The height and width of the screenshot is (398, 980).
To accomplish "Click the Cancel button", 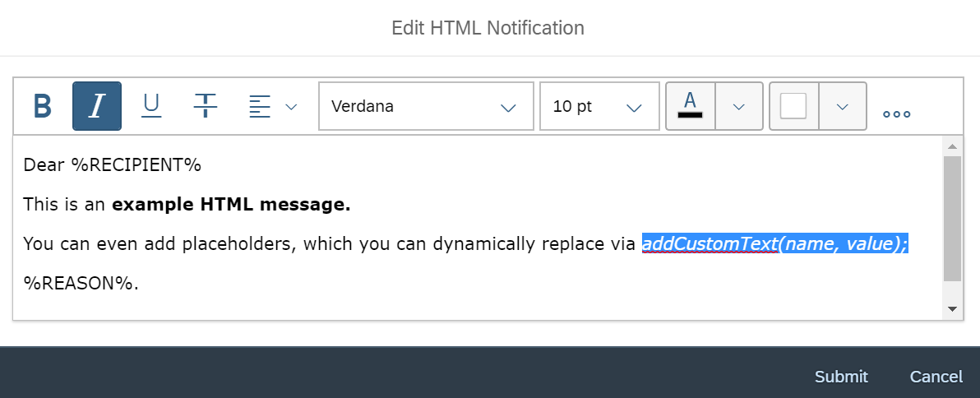I will coord(936,377).
